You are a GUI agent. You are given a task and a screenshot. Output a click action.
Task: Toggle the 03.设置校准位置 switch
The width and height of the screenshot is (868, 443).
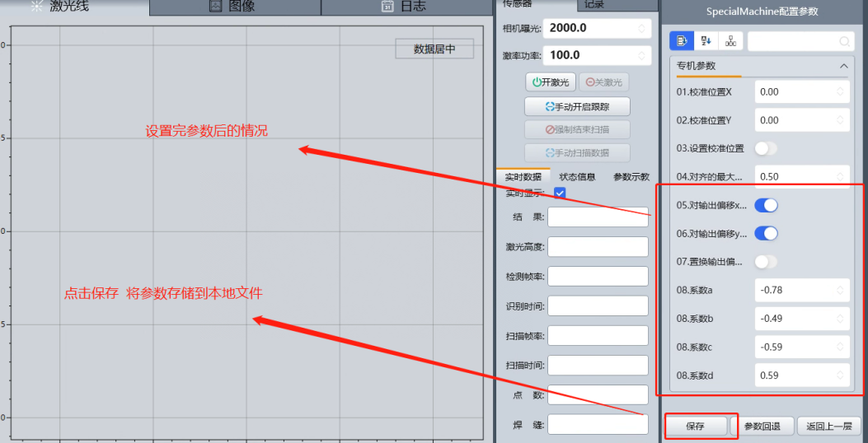pos(767,148)
